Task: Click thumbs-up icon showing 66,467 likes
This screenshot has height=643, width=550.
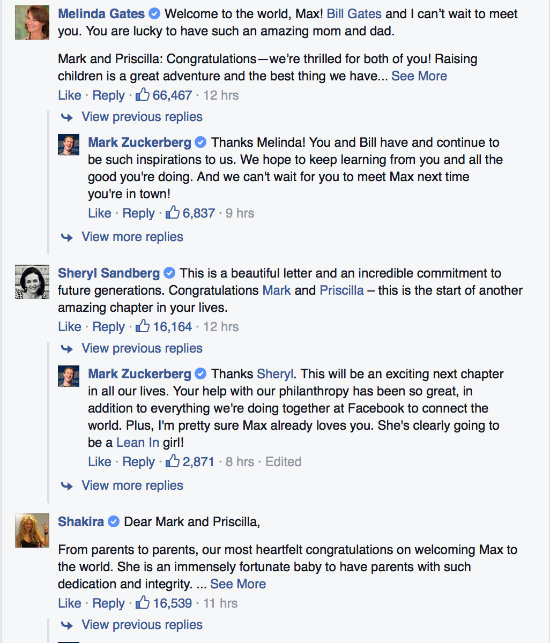Action: tap(142, 95)
